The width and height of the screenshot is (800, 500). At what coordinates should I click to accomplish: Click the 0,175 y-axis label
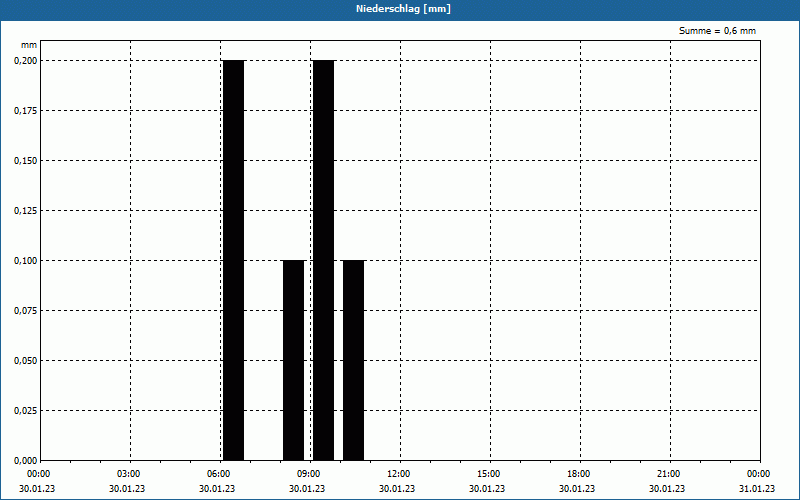(x=26, y=111)
